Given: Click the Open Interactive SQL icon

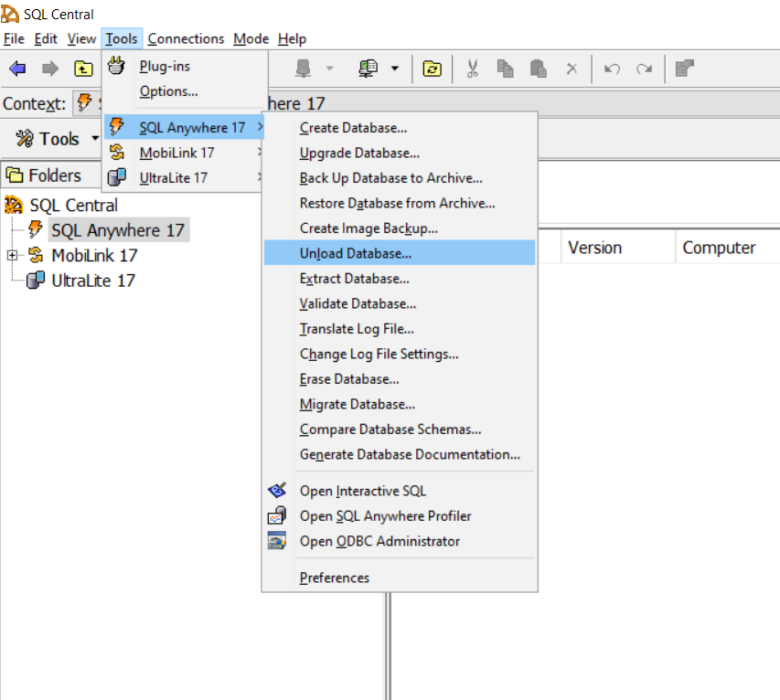Looking at the screenshot, I should click(x=277, y=490).
